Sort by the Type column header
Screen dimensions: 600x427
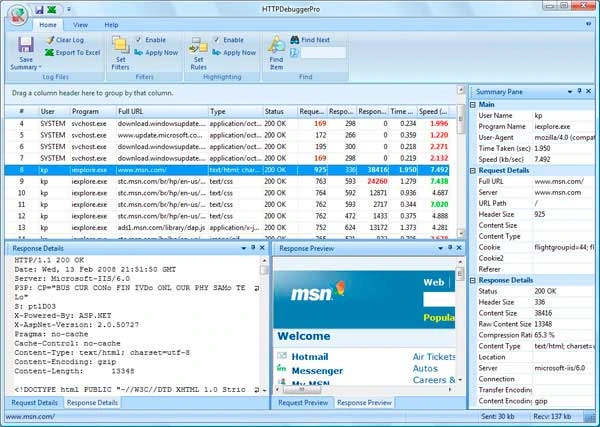[x=235, y=111]
